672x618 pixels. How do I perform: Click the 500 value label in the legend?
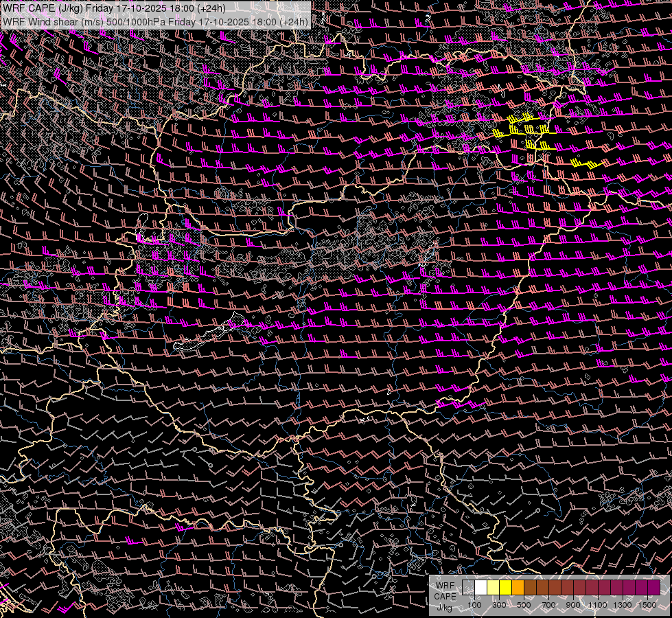(x=524, y=605)
